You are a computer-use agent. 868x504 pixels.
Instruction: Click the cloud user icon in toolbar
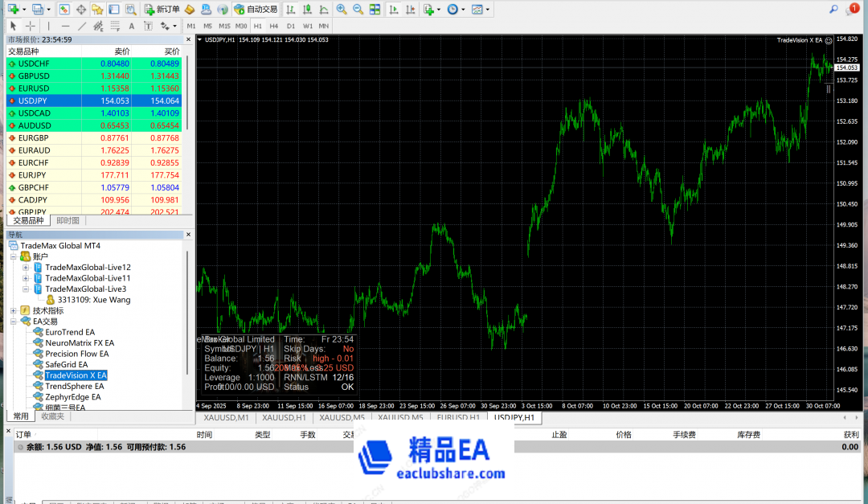tap(206, 10)
